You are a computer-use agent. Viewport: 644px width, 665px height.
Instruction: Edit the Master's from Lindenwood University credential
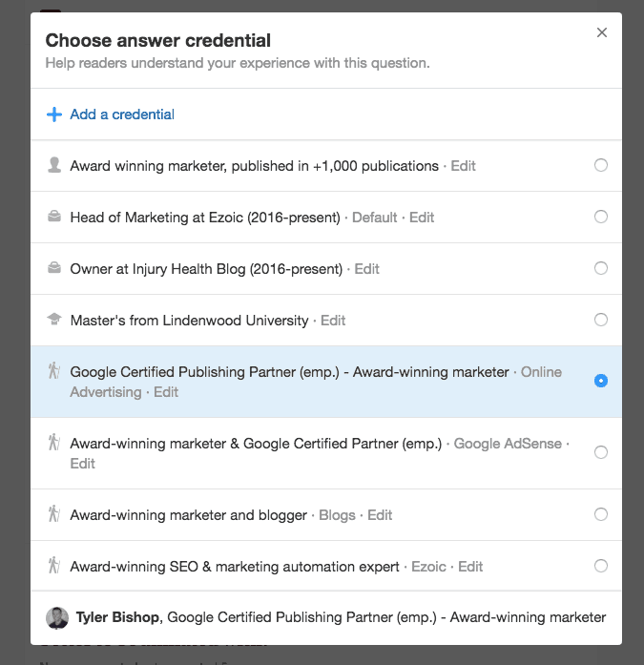coord(333,321)
